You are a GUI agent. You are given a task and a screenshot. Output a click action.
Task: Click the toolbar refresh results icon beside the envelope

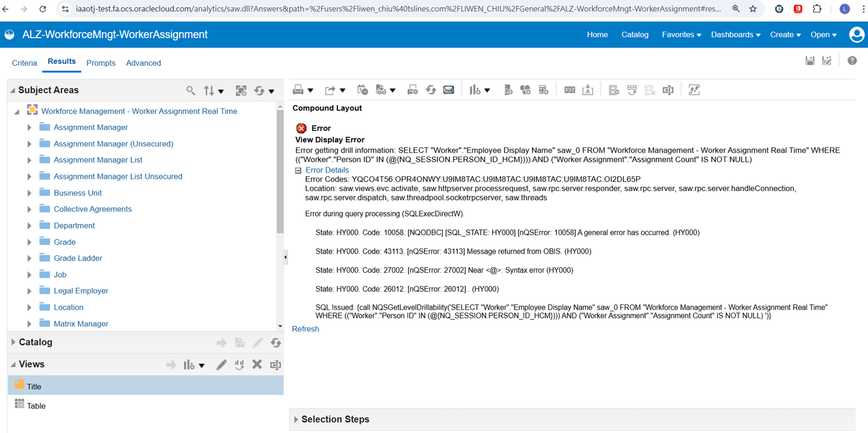pos(431,90)
